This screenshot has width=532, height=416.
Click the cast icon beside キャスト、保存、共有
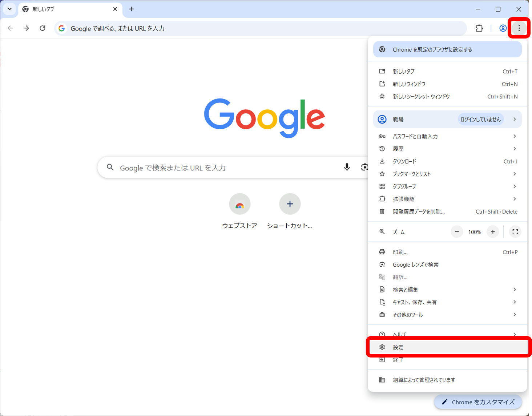[x=382, y=302]
